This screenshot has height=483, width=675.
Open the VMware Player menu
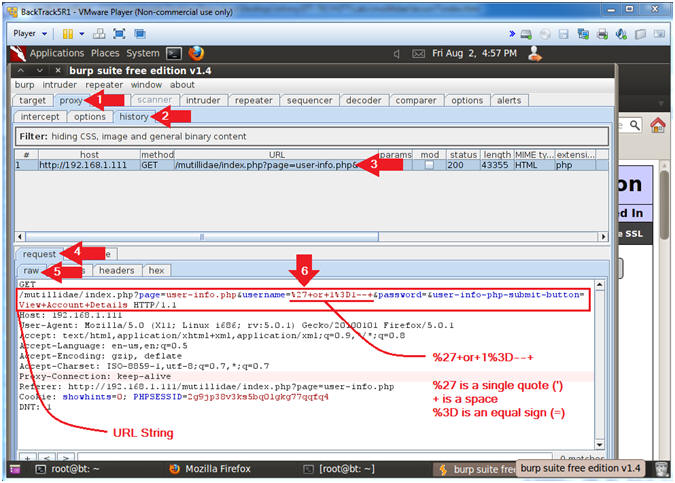pos(29,34)
